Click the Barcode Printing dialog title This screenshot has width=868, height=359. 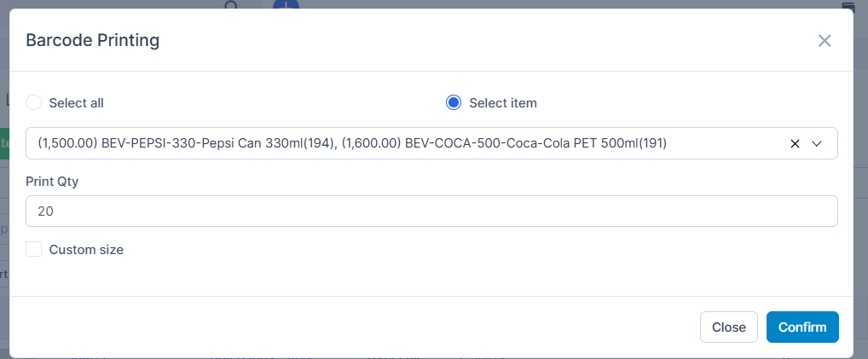[93, 40]
